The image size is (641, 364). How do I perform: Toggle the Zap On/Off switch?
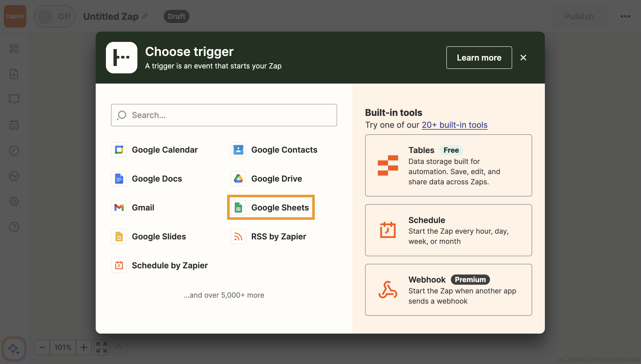coord(55,16)
